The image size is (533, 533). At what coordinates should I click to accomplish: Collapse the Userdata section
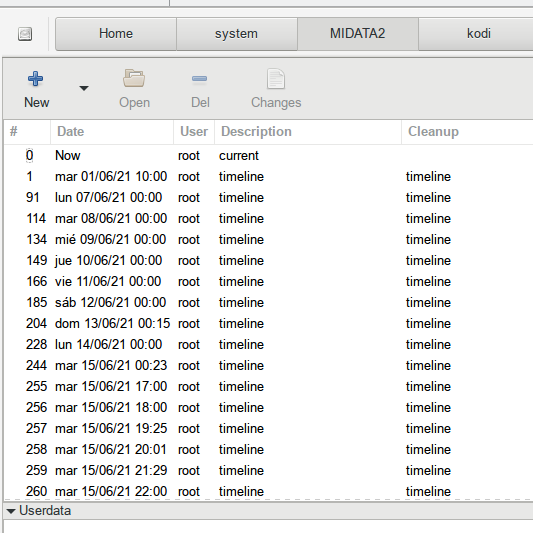[11, 511]
